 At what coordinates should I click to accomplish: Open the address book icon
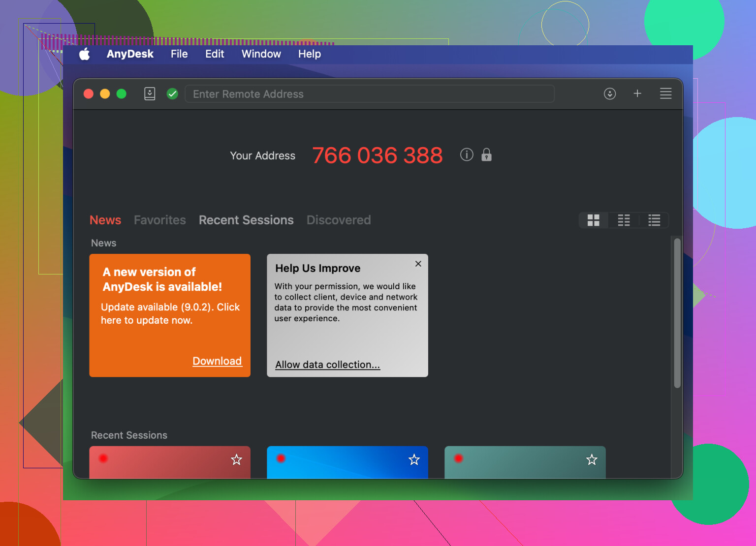coord(150,93)
